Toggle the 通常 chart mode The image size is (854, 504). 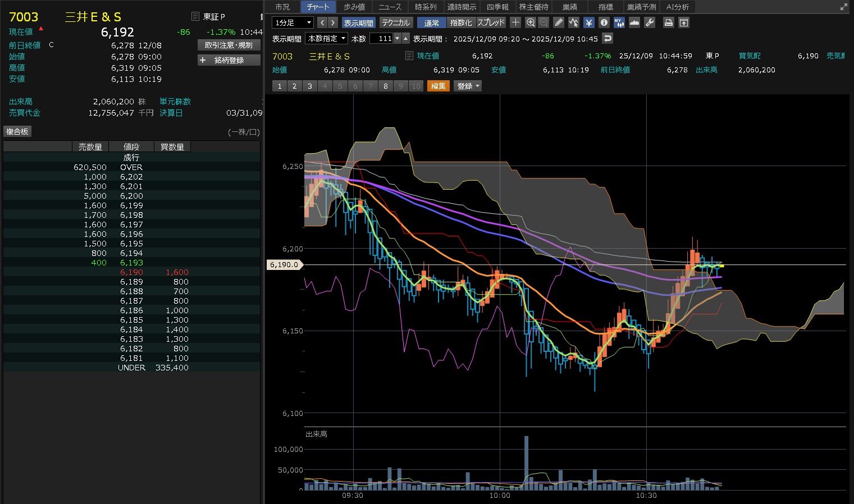pos(431,22)
